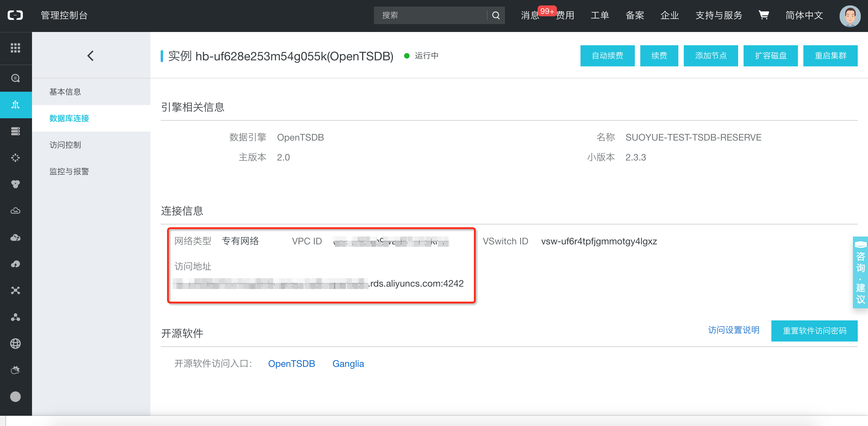This screenshot has height=426, width=868.
Task: Click the 2.3.3 minor version value
Action: 635,157
